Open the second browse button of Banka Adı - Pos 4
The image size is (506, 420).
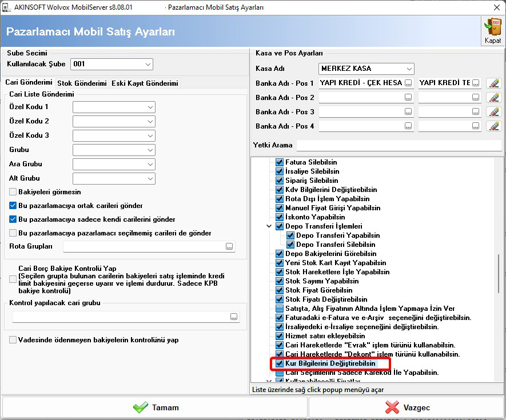pos(476,126)
